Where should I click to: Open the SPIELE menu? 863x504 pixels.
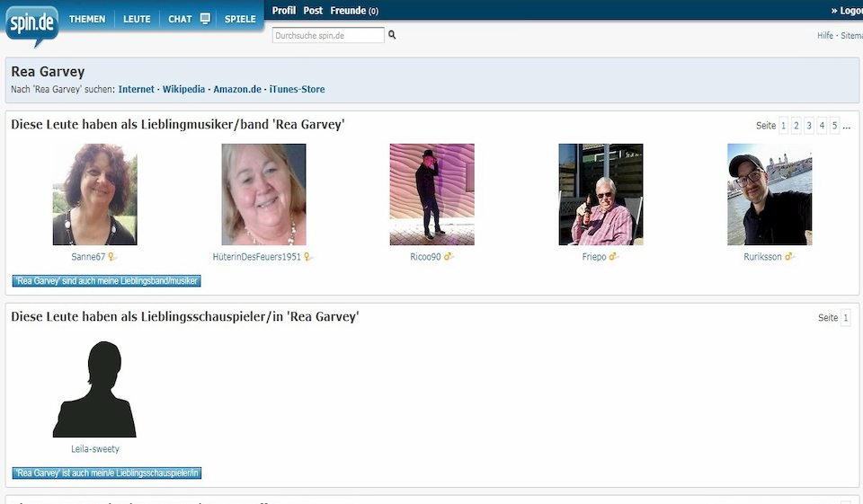(240, 19)
